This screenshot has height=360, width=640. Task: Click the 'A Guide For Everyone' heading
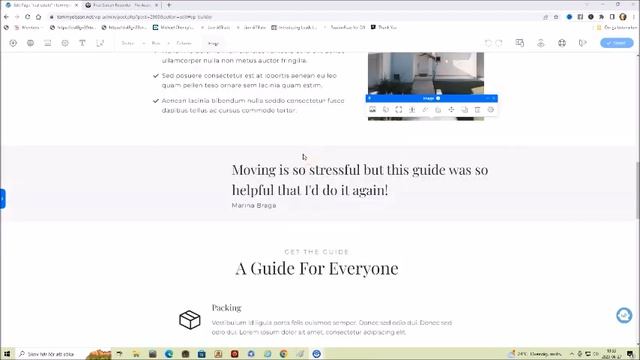(317, 269)
